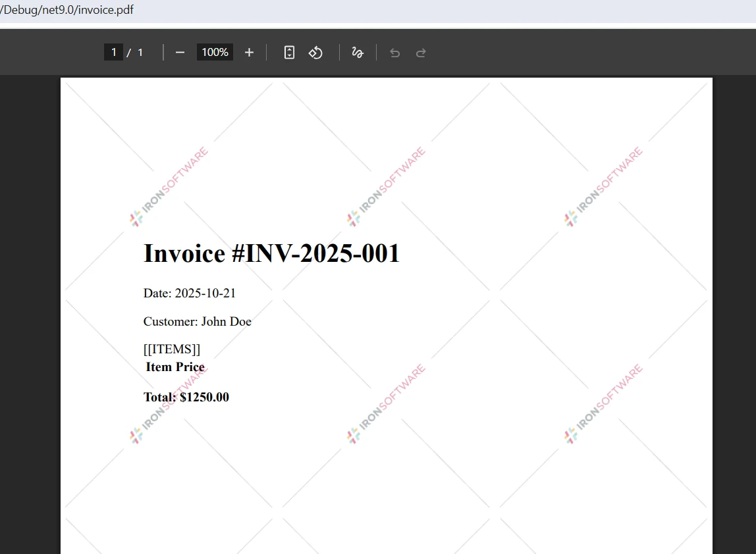Image resolution: width=756 pixels, height=554 pixels.
Task: Click the [[ITEMS]] placeholder text
Action: click(172, 349)
